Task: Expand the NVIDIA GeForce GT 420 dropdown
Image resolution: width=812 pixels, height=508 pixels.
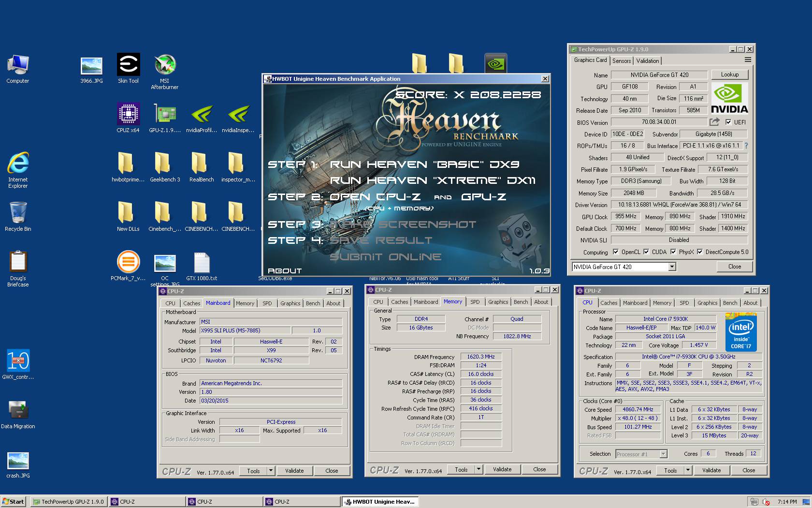Action: coord(672,267)
